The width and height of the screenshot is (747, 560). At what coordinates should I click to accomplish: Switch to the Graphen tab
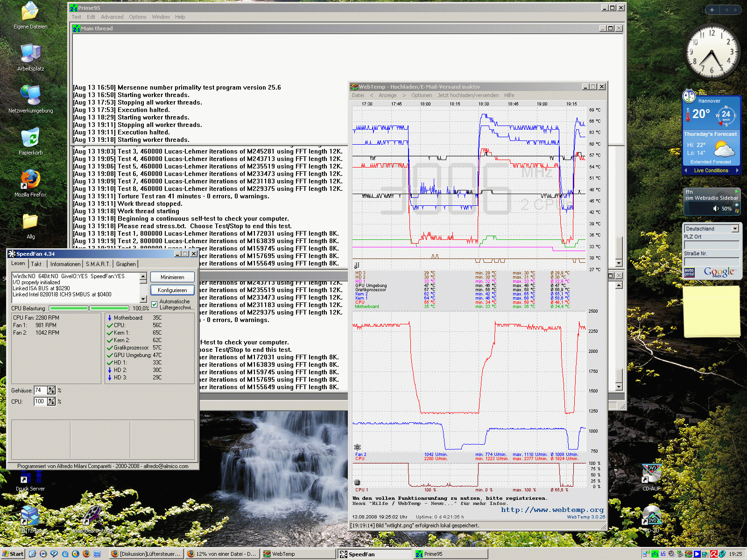126,264
